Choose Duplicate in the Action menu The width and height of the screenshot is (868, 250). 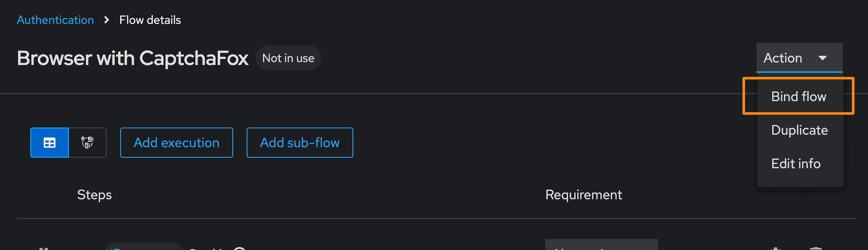(x=799, y=130)
